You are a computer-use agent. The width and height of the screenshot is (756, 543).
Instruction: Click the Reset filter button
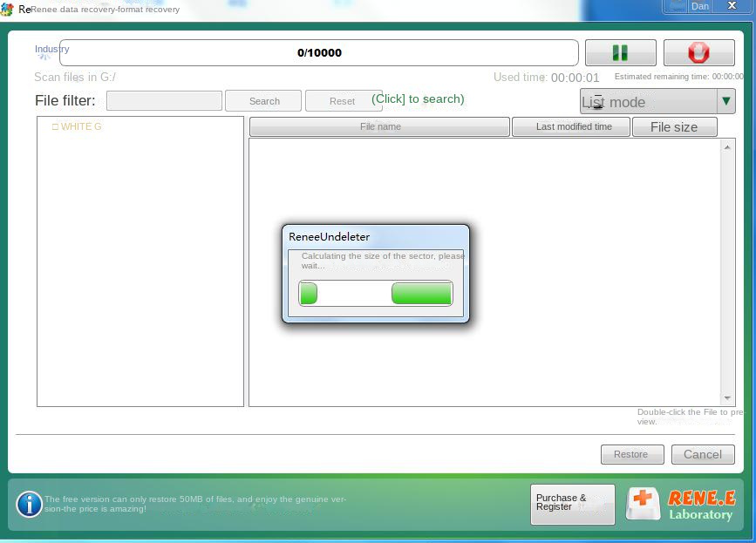[x=343, y=101]
